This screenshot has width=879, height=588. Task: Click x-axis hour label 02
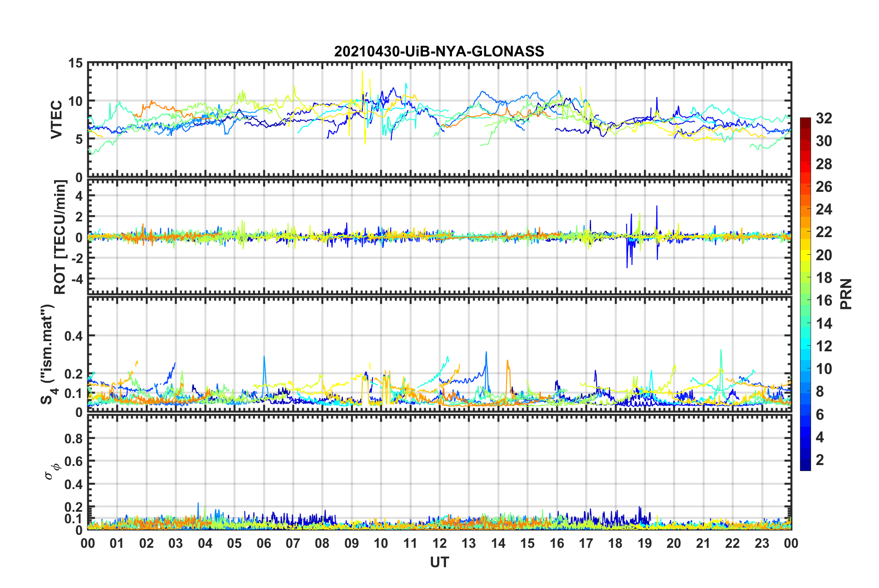point(146,543)
